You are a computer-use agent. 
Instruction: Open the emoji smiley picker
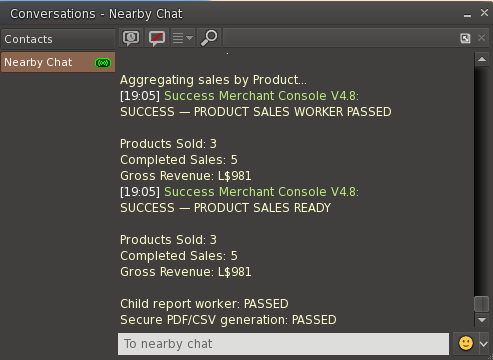(466, 343)
